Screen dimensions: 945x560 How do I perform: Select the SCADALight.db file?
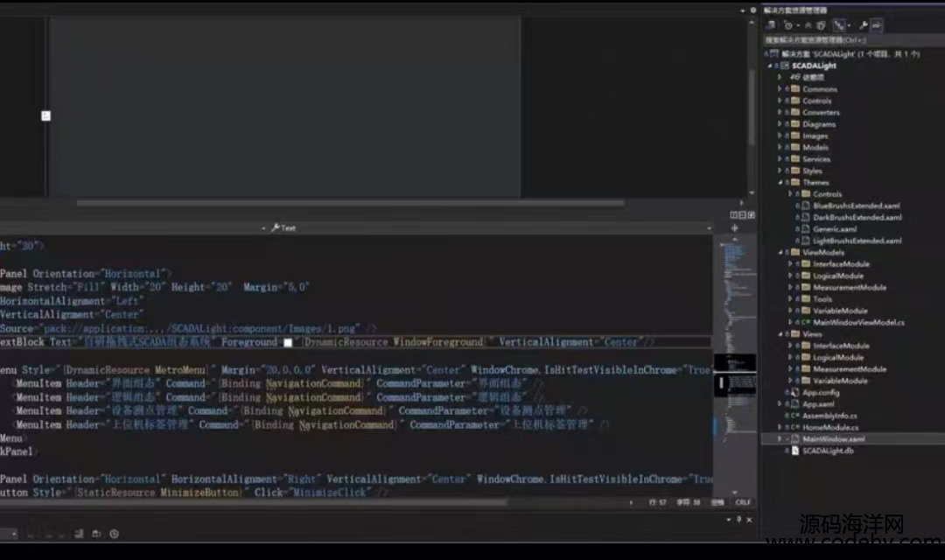(827, 451)
